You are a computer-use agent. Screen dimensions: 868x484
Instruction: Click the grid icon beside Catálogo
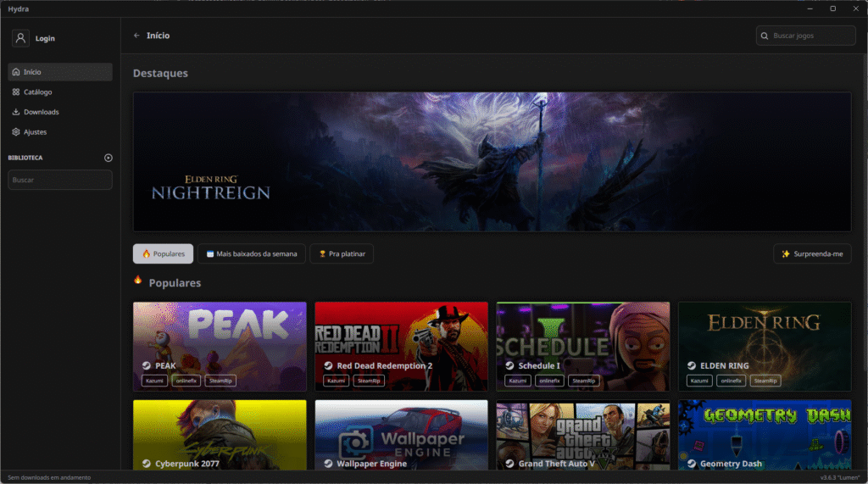tap(16, 92)
